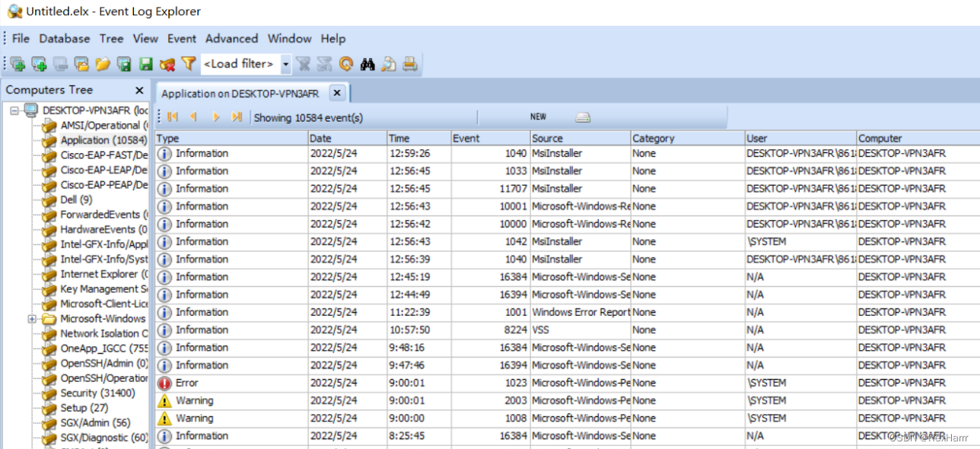980x449 pixels.
Task: Open the Event menu
Action: point(182,39)
